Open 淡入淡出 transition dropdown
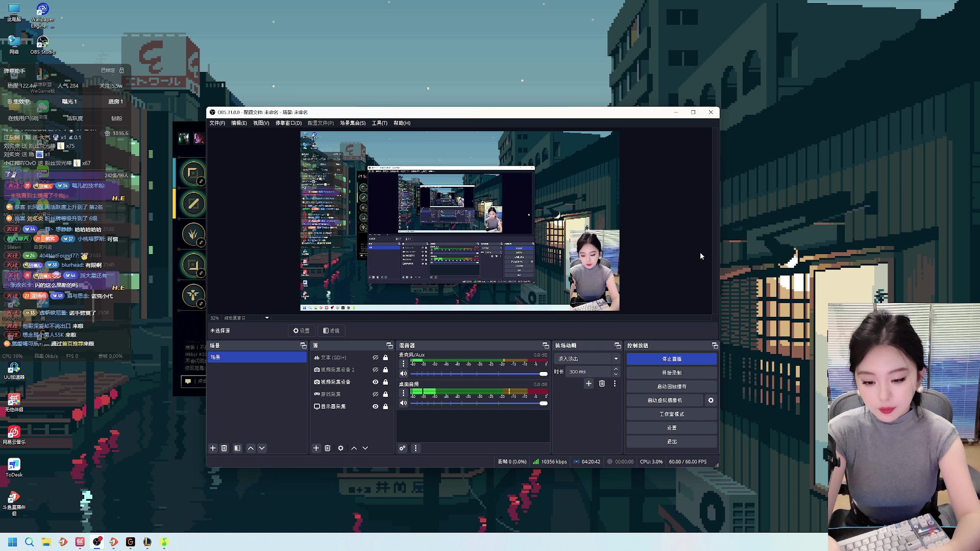This screenshot has width=980, height=551. tap(587, 359)
